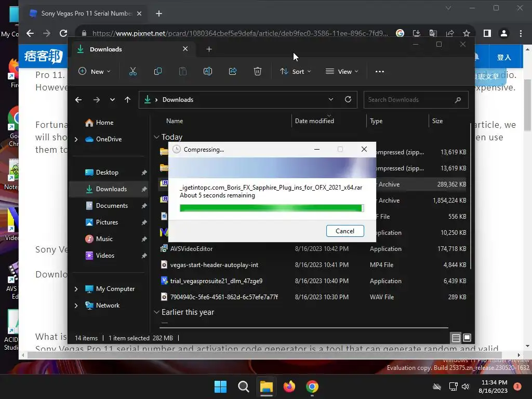Click the Paste clipboard icon in Explorer toolbar
This screenshot has width=532, height=399.
pyautogui.click(x=183, y=71)
